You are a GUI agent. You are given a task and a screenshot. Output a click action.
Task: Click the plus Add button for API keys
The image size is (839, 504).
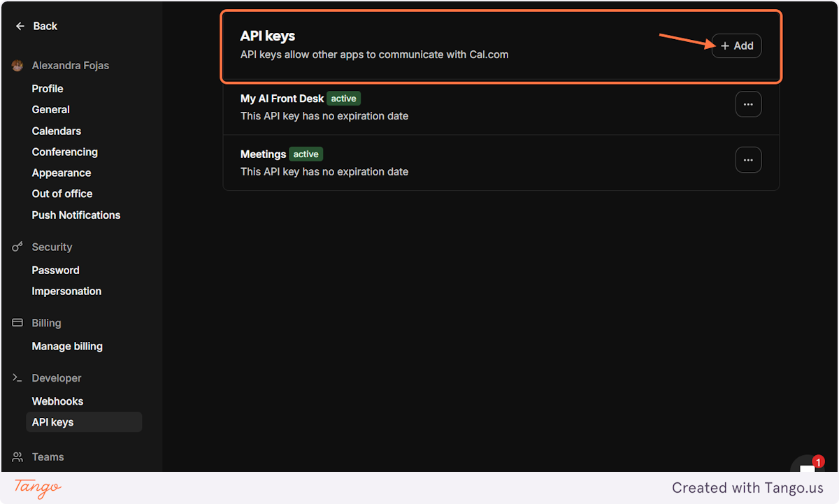pos(736,45)
